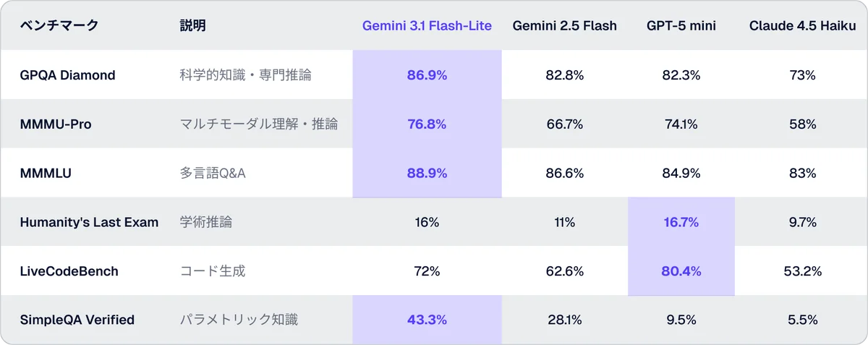Select the Gemini 2.5 Flash column header
The width and height of the screenshot is (868, 345).
(x=564, y=26)
